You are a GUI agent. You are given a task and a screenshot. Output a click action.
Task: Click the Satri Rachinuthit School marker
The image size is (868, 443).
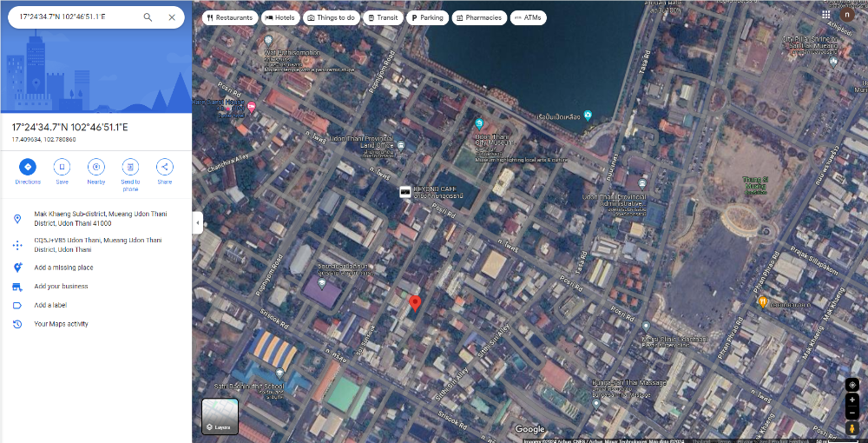pyautogui.click(x=279, y=374)
